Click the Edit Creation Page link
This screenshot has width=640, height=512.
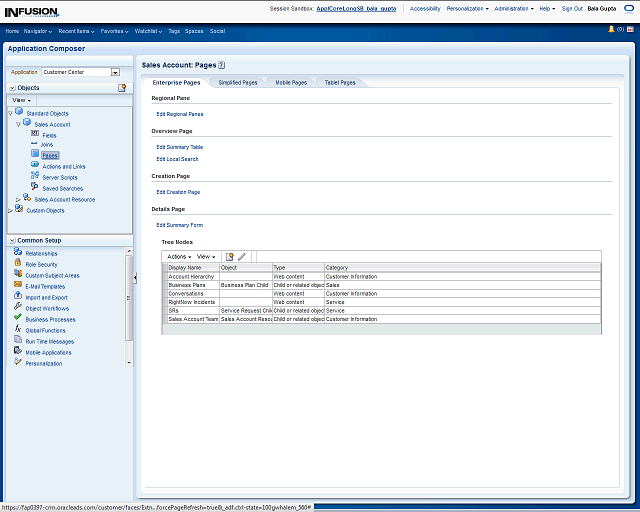pos(178,192)
